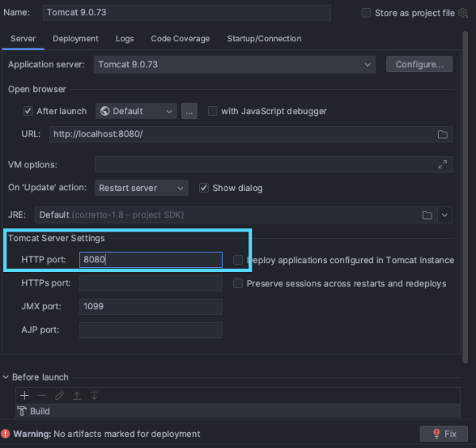Click the HTTP port field showing 8080
The image size is (476, 448).
(x=151, y=260)
